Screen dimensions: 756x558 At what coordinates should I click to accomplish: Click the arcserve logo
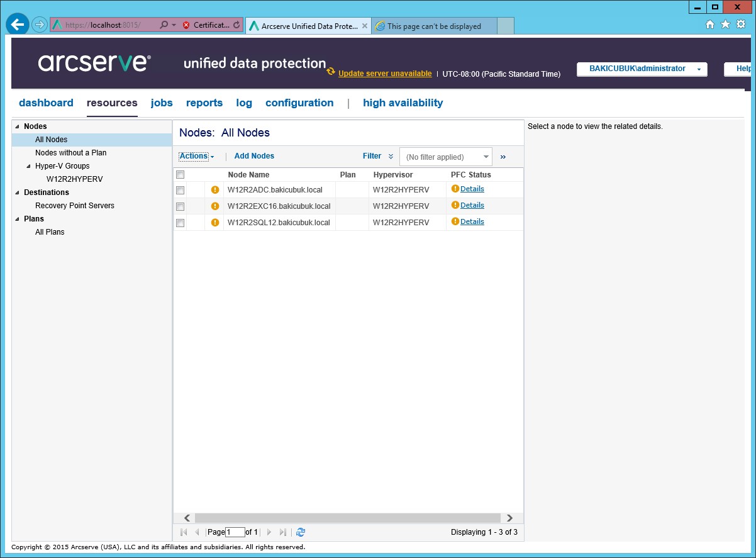94,63
